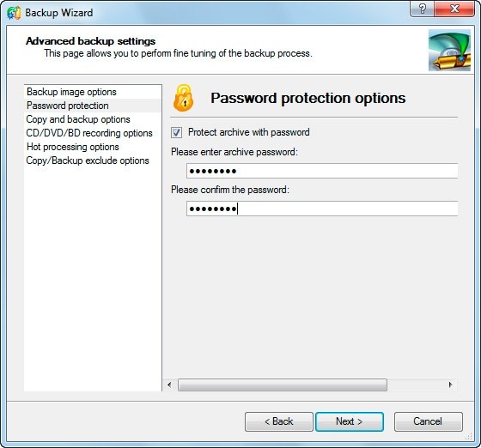This screenshot has width=481, height=448.
Task: Uncheck Protect archive with password
Action: click(176, 133)
